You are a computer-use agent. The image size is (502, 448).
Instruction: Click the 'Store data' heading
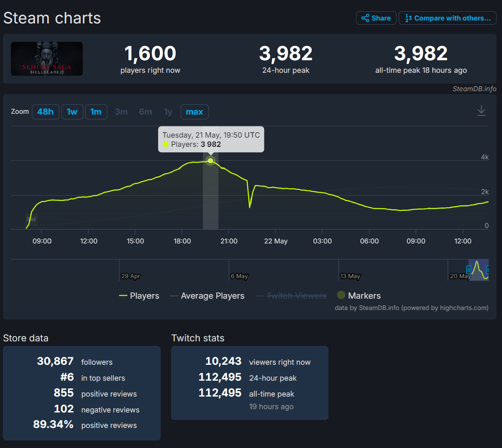click(26, 338)
